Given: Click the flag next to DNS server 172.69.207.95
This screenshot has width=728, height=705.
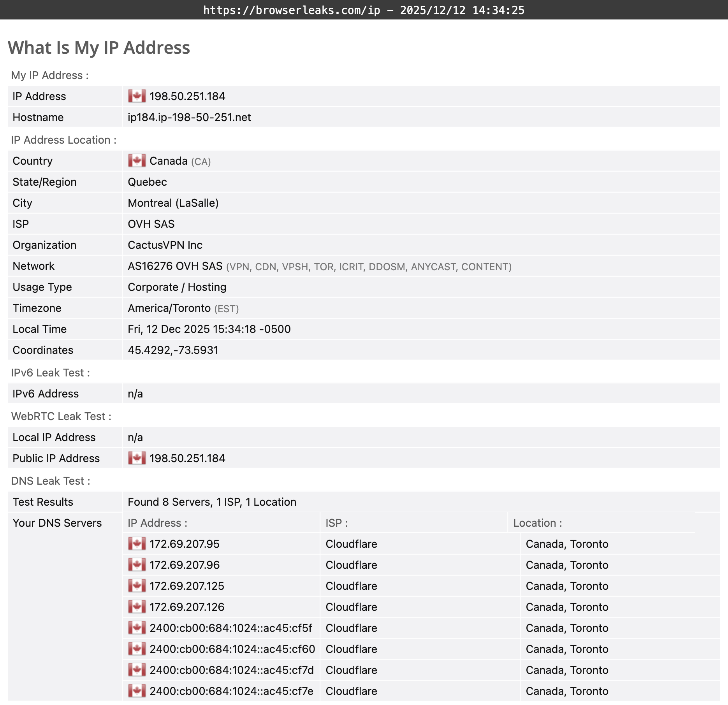Looking at the screenshot, I should (x=137, y=544).
